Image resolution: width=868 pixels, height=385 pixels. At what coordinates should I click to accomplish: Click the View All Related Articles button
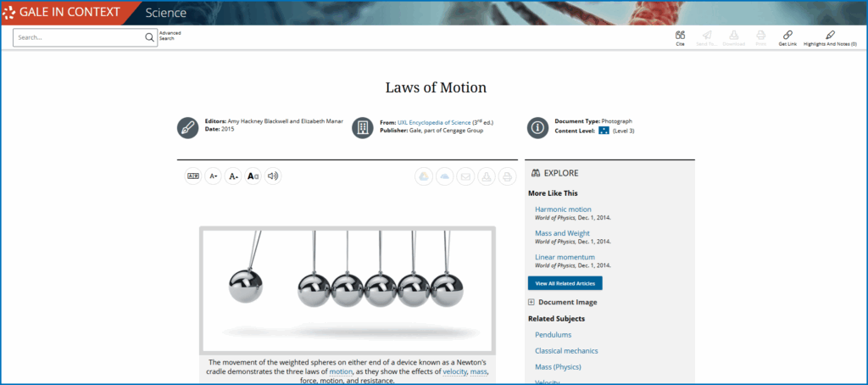coord(565,283)
